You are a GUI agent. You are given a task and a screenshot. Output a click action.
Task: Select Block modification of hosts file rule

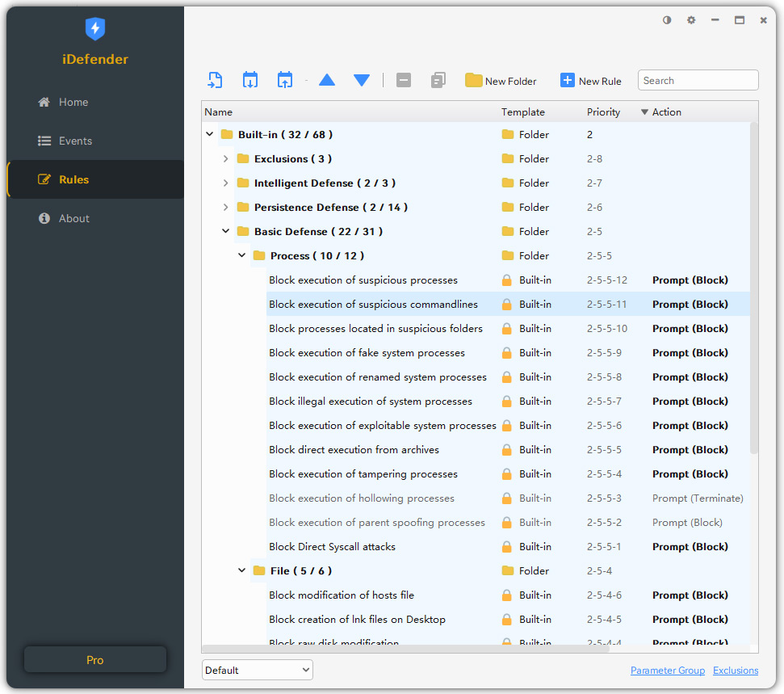coord(341,595)
